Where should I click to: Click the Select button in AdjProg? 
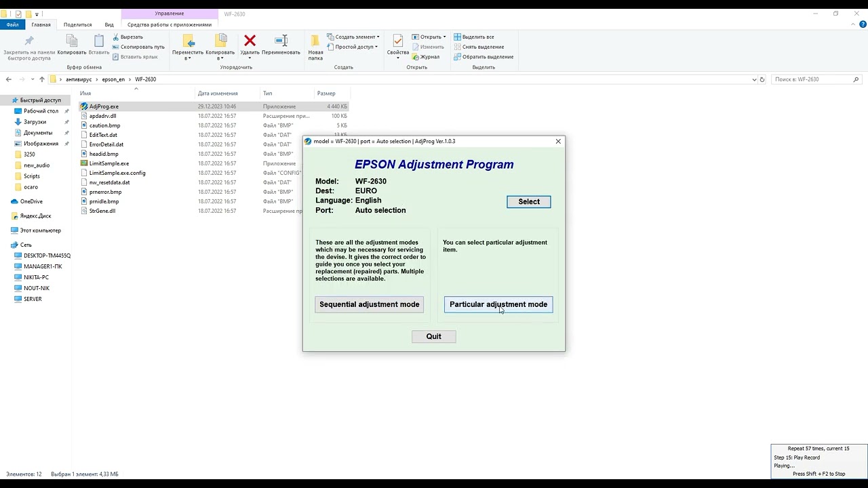pos(529,201)
